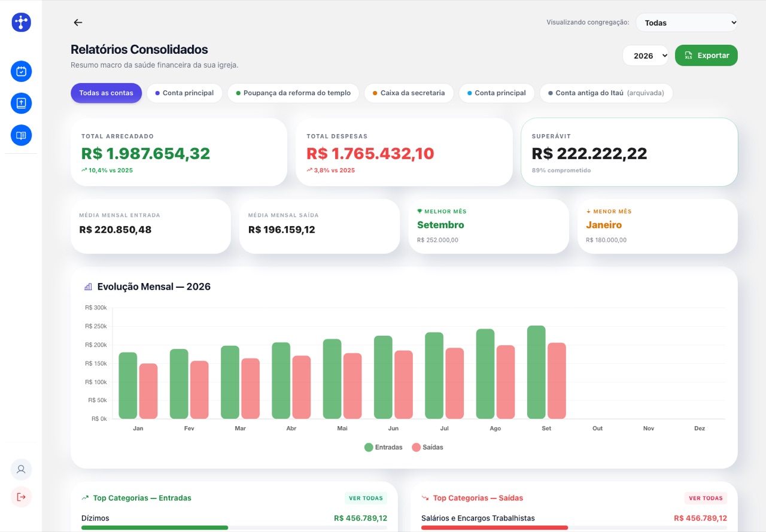Click the Superávit value R$ 222.222,22
766x532 pixels.
[x=589, y=154]
